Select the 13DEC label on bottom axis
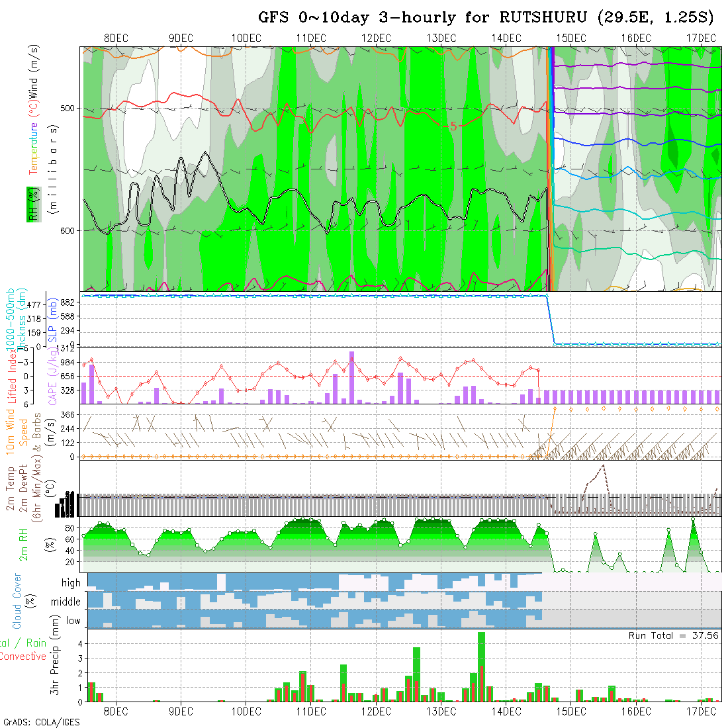The width and height of the screenshot is (728, 728). point(441,711)
